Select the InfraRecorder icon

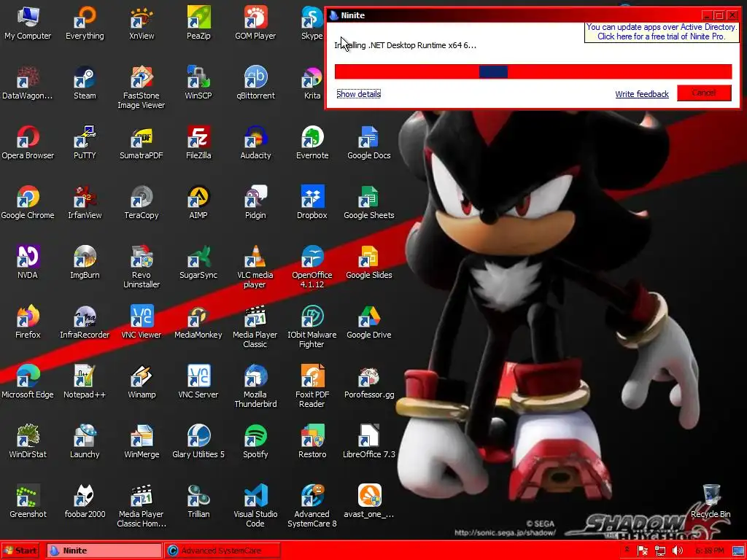[x=85, y=322]
